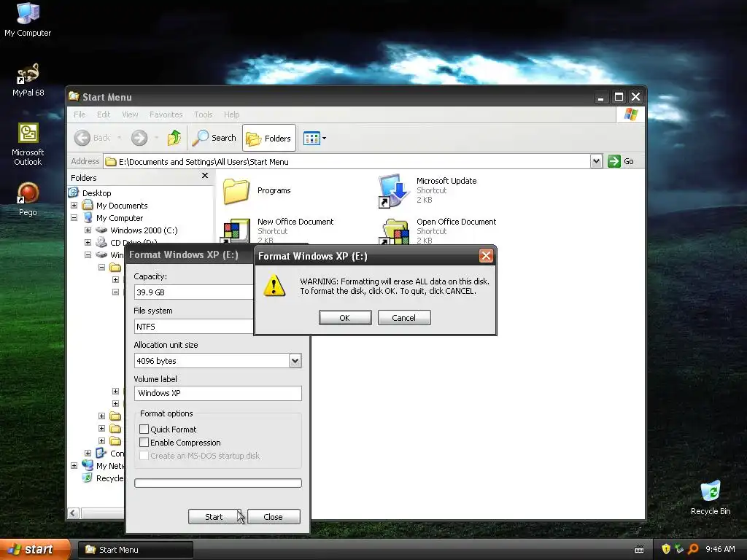
Task: Open Microsoft Outlook desktop icon
Action: pos(28,144)
